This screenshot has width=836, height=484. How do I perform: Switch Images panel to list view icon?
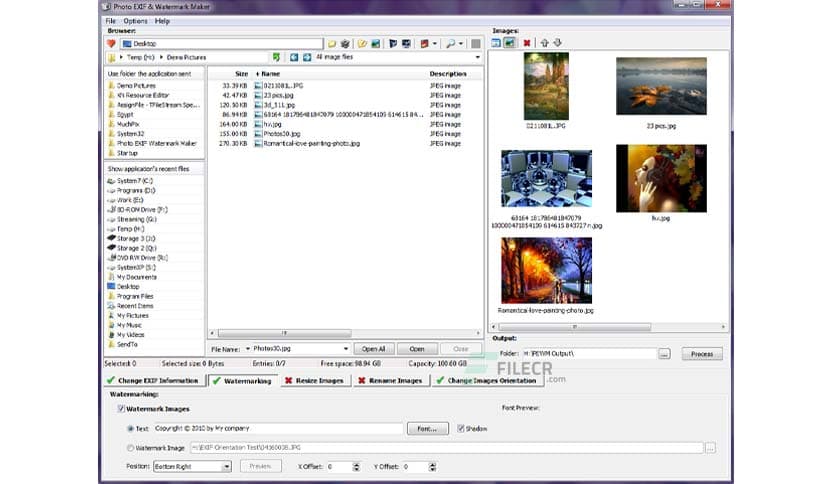click(496, 43)
